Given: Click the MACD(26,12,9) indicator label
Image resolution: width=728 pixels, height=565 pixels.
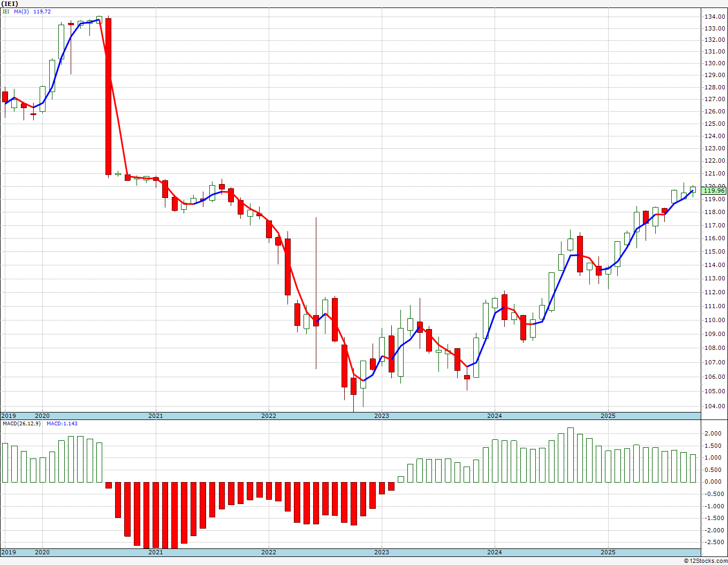Looking at the screenshot, I should click(x=21, y=424).
